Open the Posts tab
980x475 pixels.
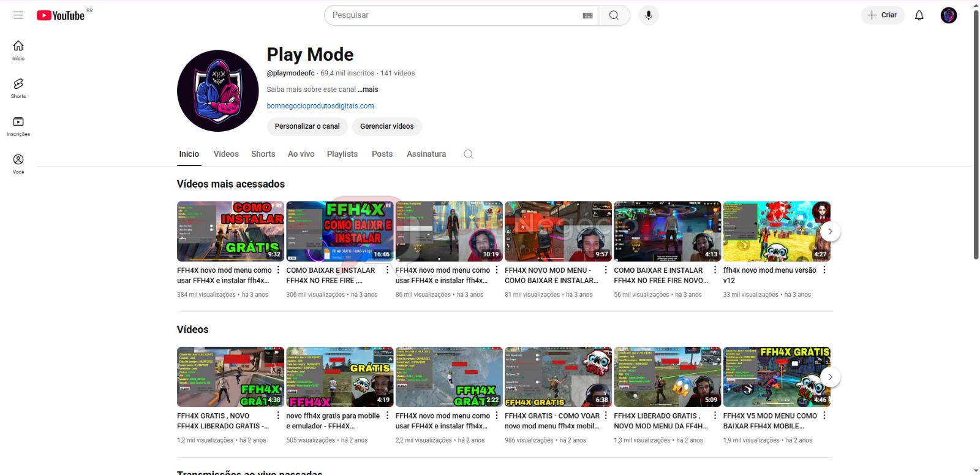tap(382, 154)
